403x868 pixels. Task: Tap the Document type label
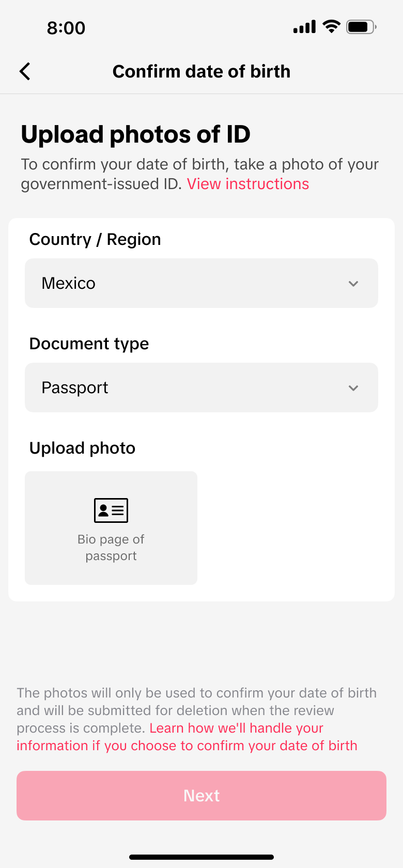(x=89, y=344)
